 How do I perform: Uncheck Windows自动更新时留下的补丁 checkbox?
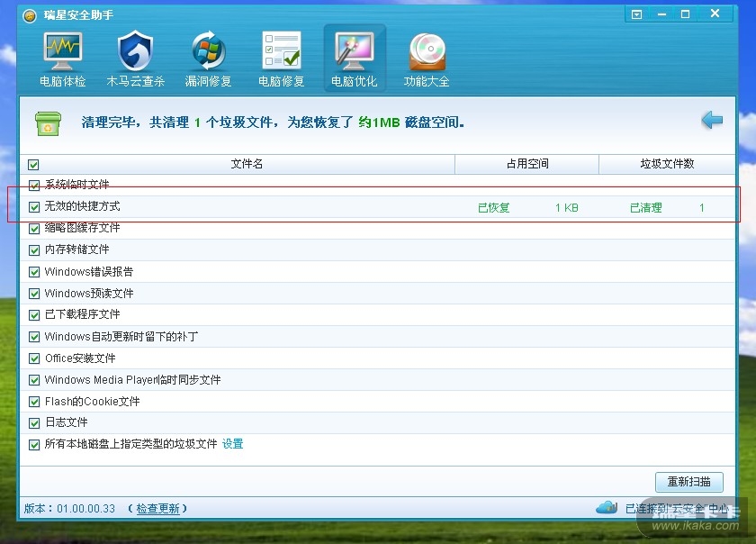(34, 337)
